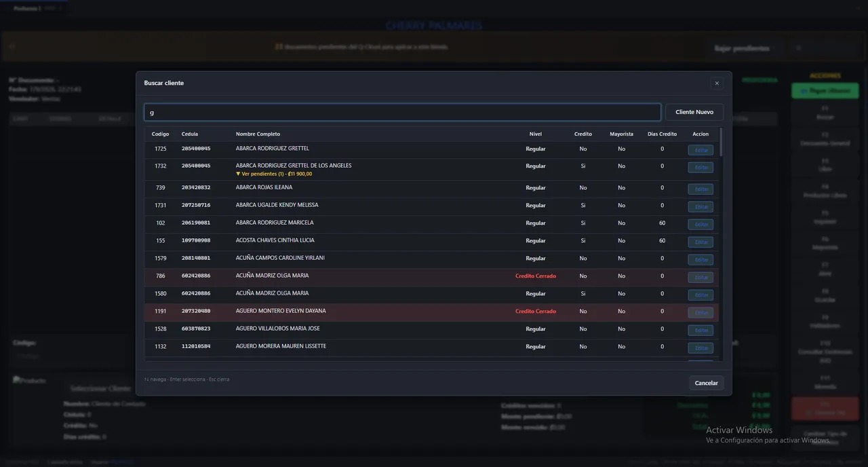Cancel the client search with Cancelar
The width and height of the screenshot is (868, 467).
pyautogui.click(x=706, y=383)
